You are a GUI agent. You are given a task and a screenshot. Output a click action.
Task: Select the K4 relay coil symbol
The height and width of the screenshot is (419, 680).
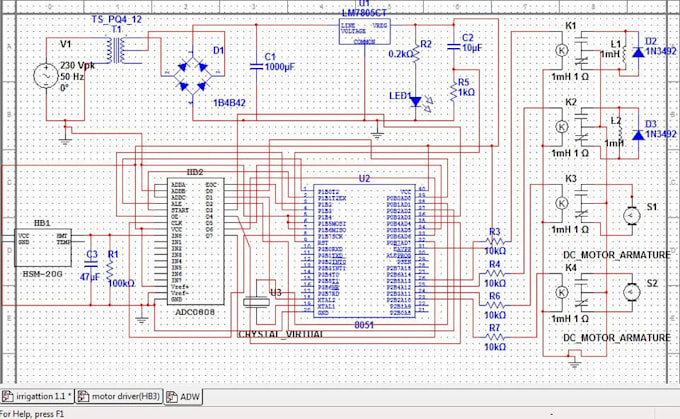pyautogui.click(x=562, y=292)
